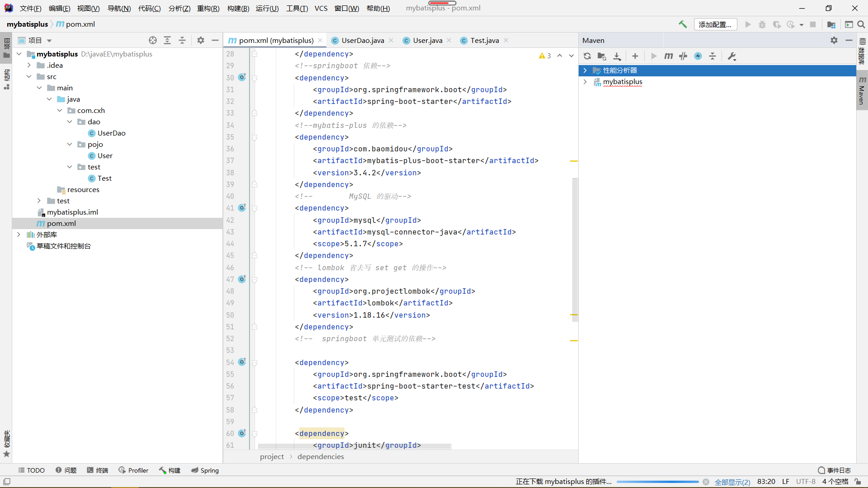Click generate sources and update folders icon
The width and height of the screenshot is (868, 488).
[x=602, y=56]
